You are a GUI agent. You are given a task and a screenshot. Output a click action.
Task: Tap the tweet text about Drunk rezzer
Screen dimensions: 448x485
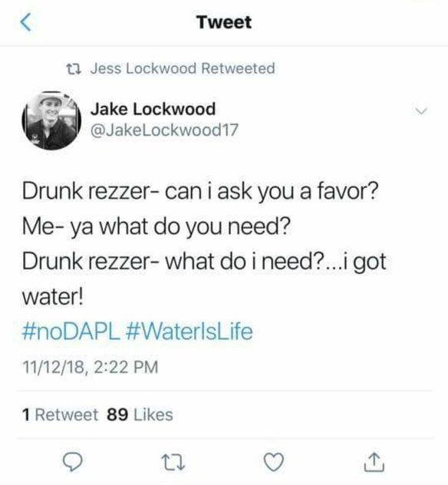click(204, 244)
